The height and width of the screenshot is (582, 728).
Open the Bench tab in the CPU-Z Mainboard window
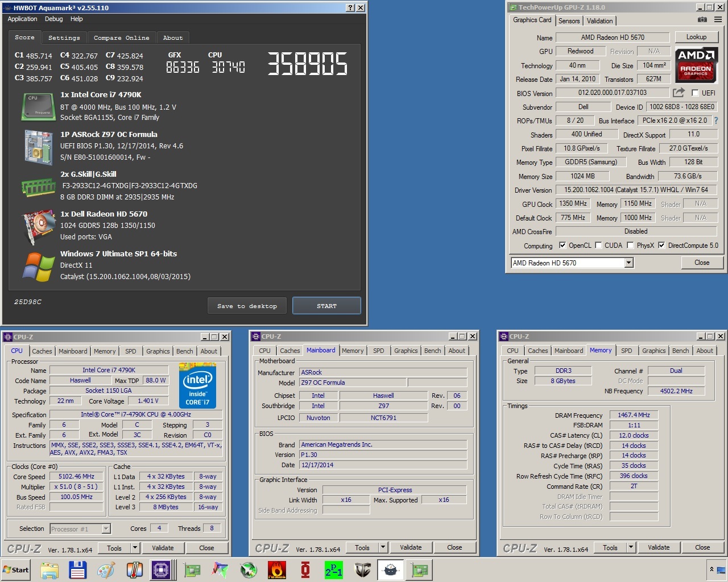click(x=433, y=351)
